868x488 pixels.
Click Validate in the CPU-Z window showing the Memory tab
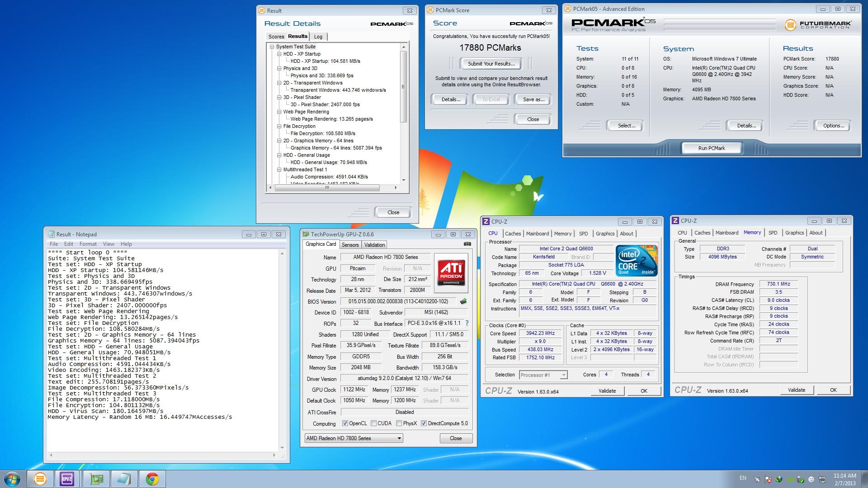point(796,390)
